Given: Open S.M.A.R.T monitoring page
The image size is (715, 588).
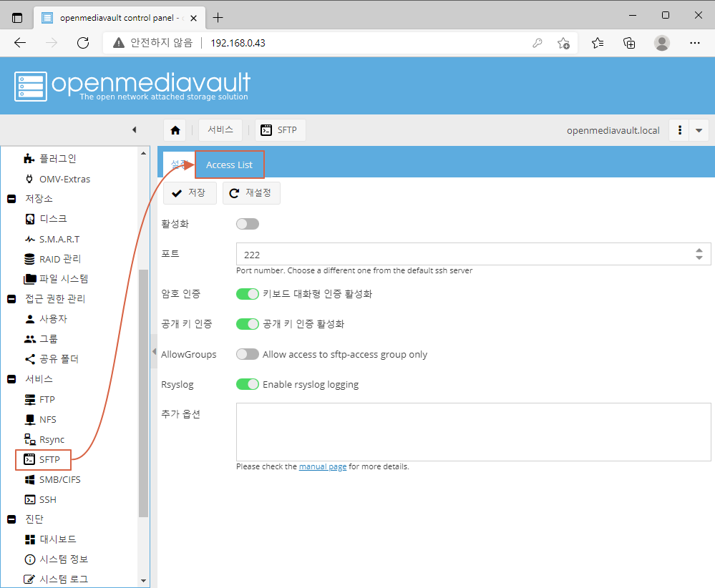Looking at the screenshot, I should coord(52,240).
